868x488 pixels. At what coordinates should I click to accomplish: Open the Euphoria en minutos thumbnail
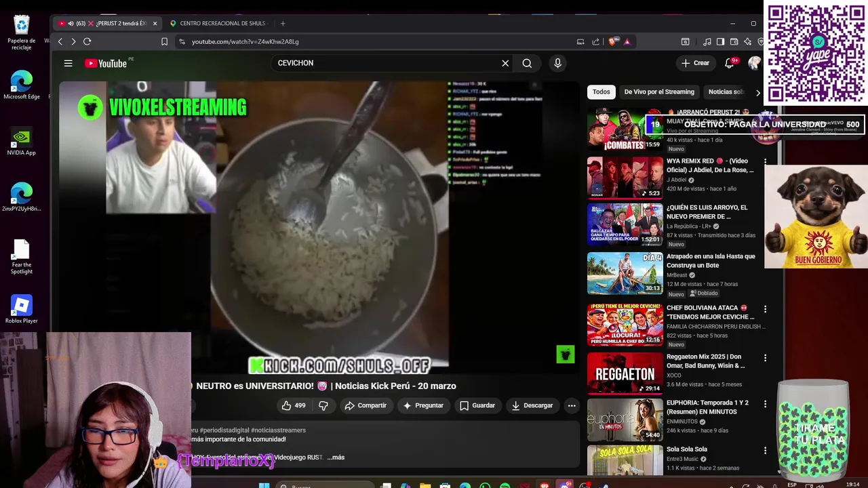(x=625, y=420)
